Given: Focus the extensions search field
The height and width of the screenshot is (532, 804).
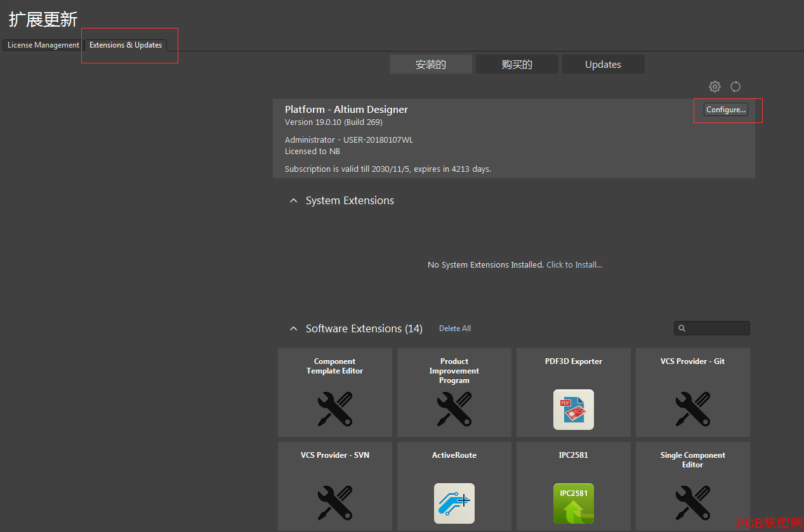Looking at the screenshot, I should (x=712, y=328).
